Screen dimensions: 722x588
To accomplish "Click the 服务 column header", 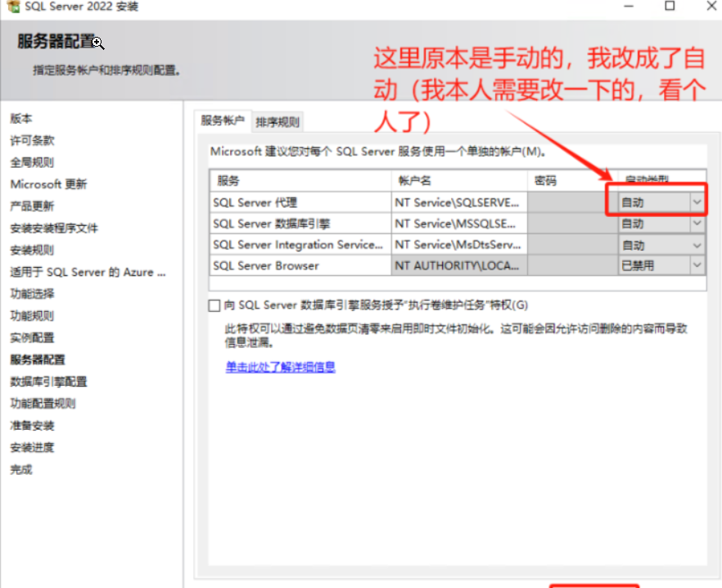I will click(300, 181).
